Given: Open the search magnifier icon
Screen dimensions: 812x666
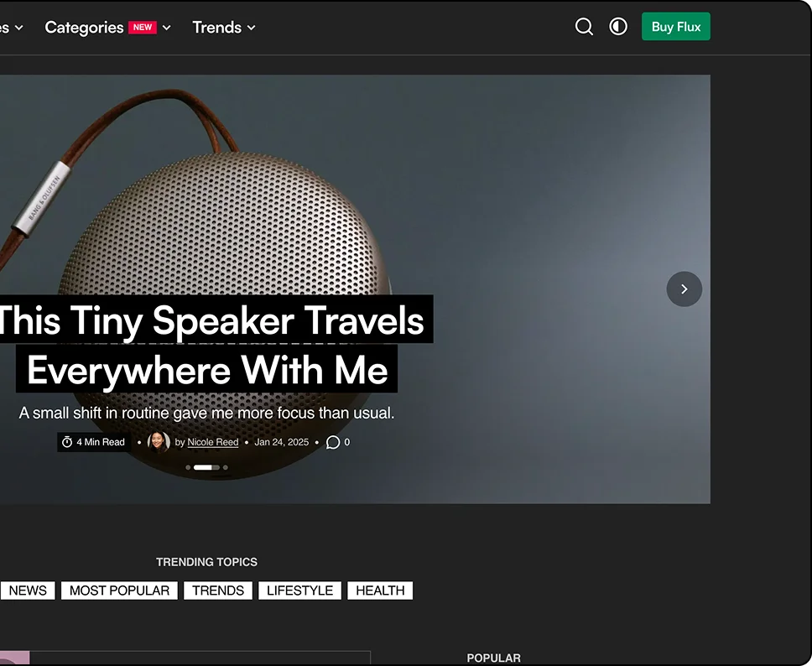Looking at the screenshot, I should coord(584,27).
